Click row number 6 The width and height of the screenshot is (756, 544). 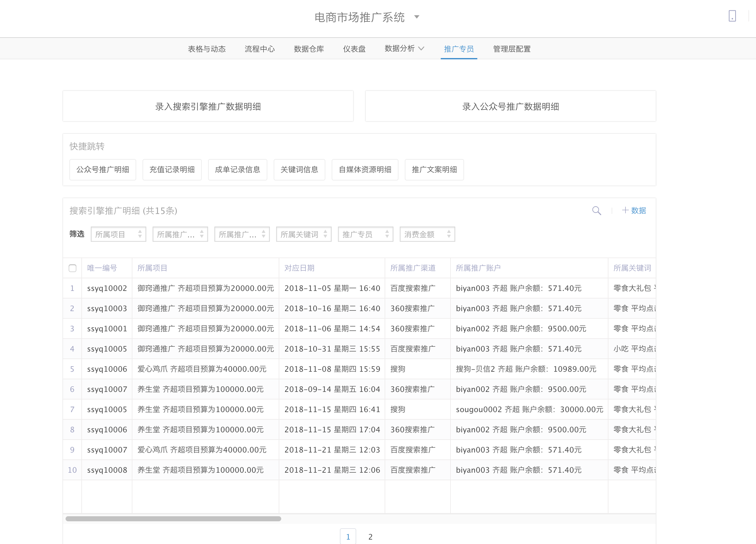pyautogui.click(x=72, y=389)
